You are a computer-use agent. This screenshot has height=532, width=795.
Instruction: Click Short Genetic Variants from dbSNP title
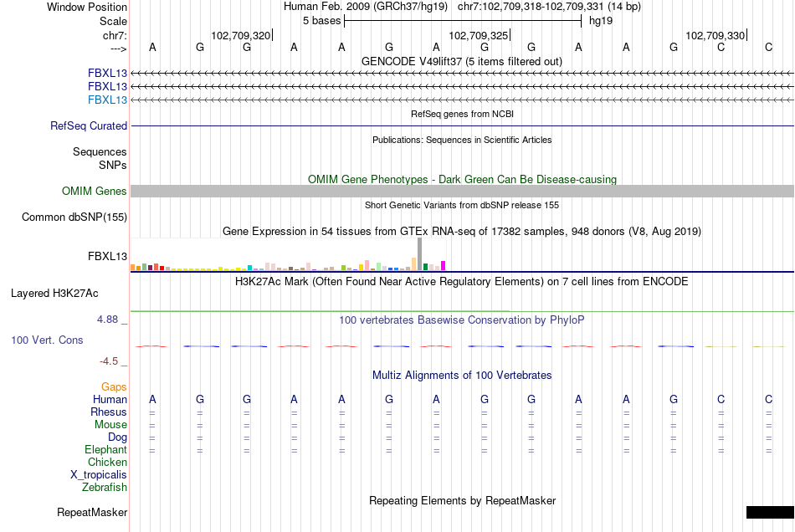pyautogui.click(x=462, y=205)
